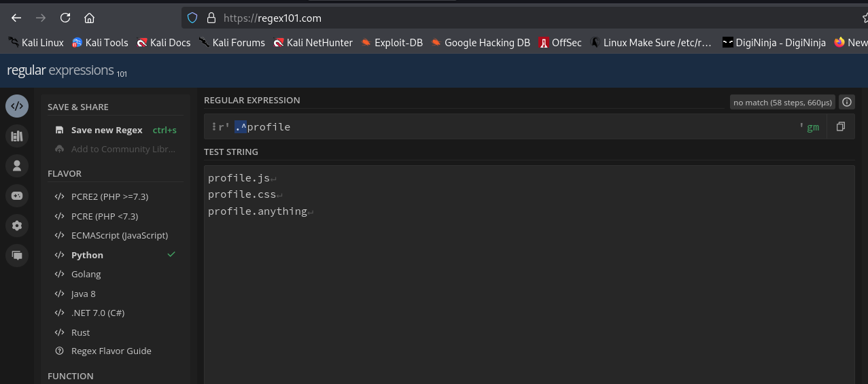The image size is (868, 384).
Task: Open the community library sidebar icon
Action: (17, 136)
